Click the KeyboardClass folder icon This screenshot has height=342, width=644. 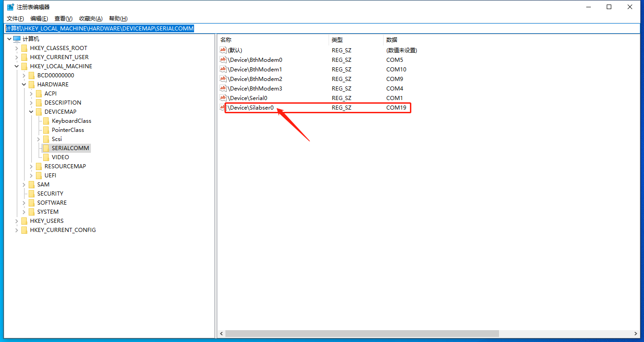click(x=46, y=121)
